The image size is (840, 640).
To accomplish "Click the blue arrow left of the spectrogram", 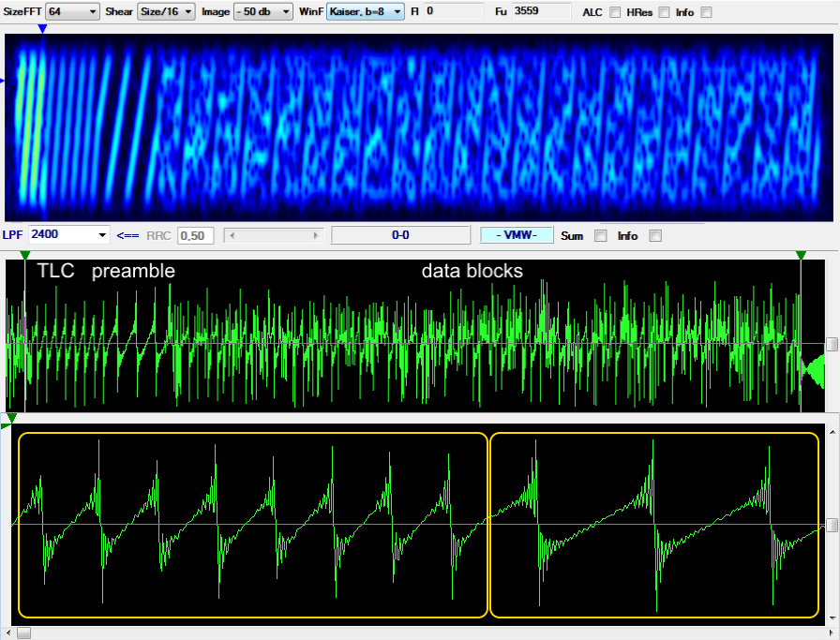I will point(4,82).
